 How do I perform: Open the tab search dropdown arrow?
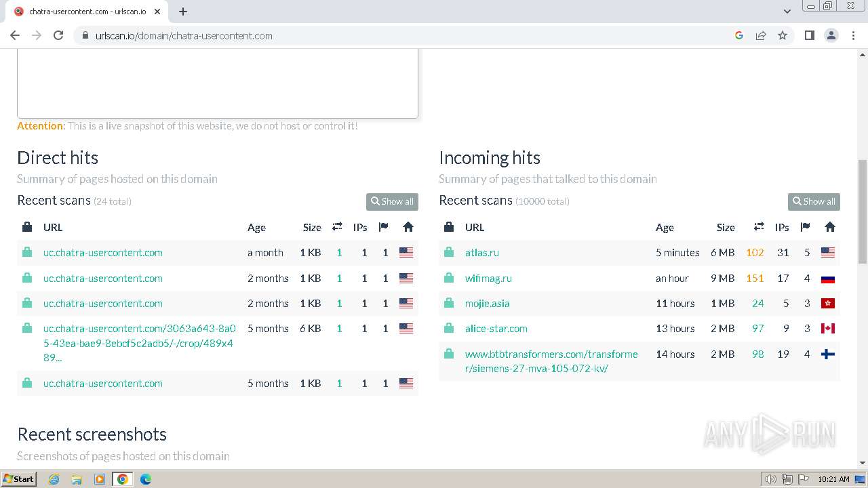point(787,12)
